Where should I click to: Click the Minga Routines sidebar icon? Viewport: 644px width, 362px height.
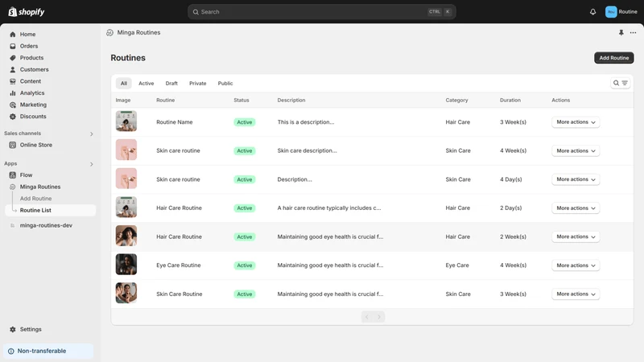tap(13, 187)
